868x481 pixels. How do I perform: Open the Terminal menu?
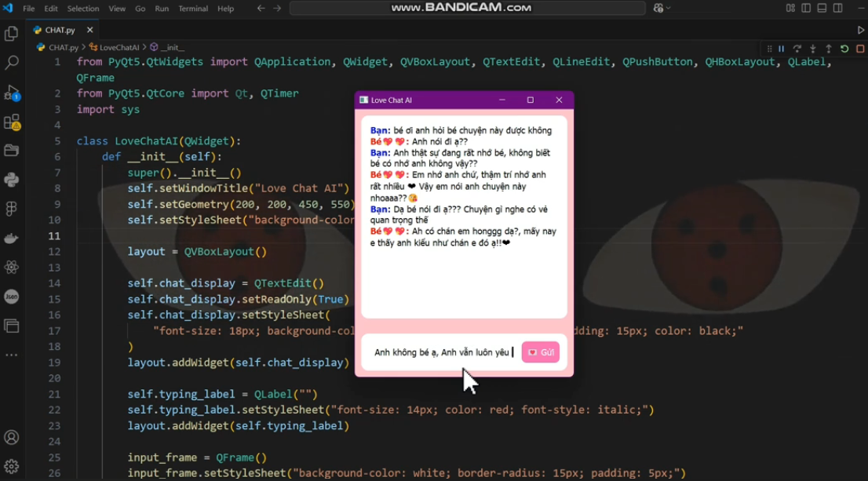[191, 9]
